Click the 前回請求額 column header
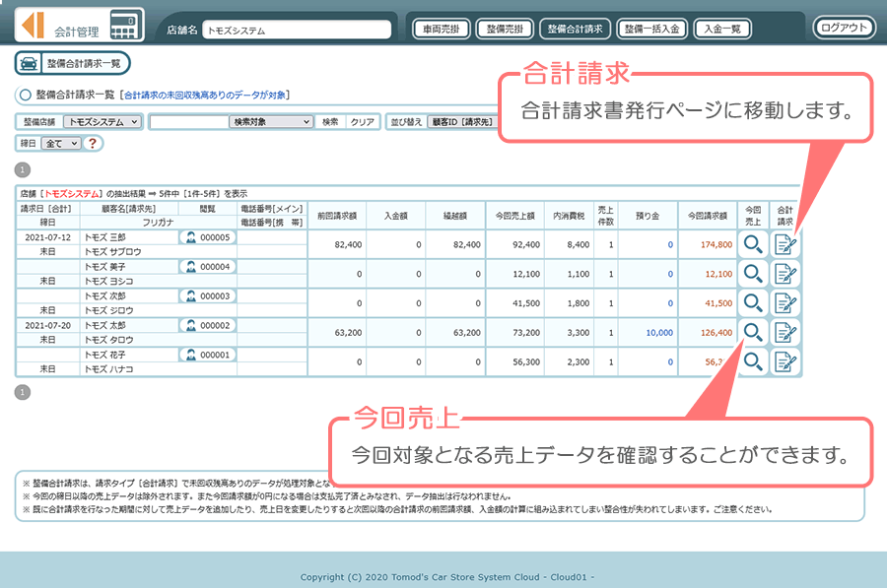The width and height of the screenshot is (887, 588). pyautogui.click(x=337, y=216)
